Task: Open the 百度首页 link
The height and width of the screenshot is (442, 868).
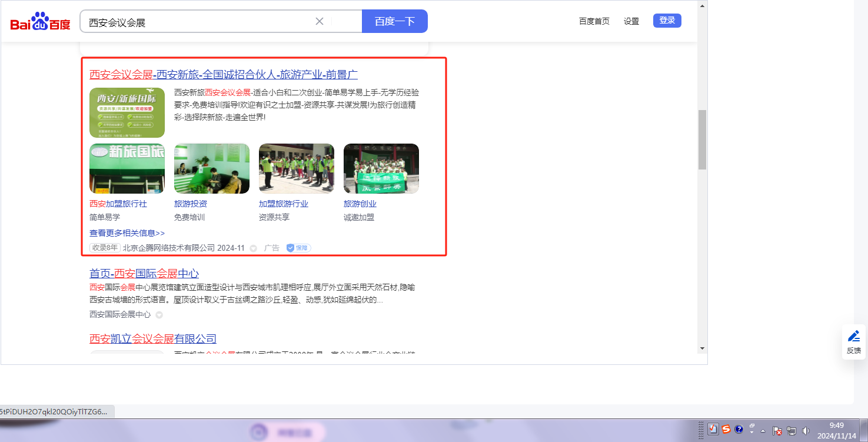Action: point(594,21)
